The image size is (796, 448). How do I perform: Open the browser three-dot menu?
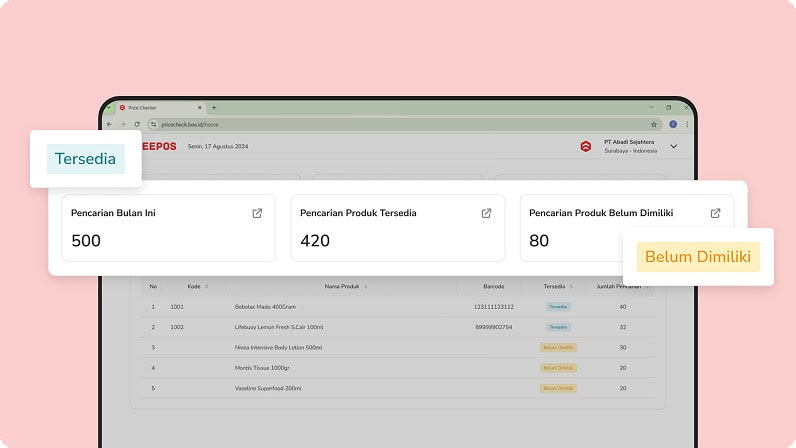click(687, 124)
